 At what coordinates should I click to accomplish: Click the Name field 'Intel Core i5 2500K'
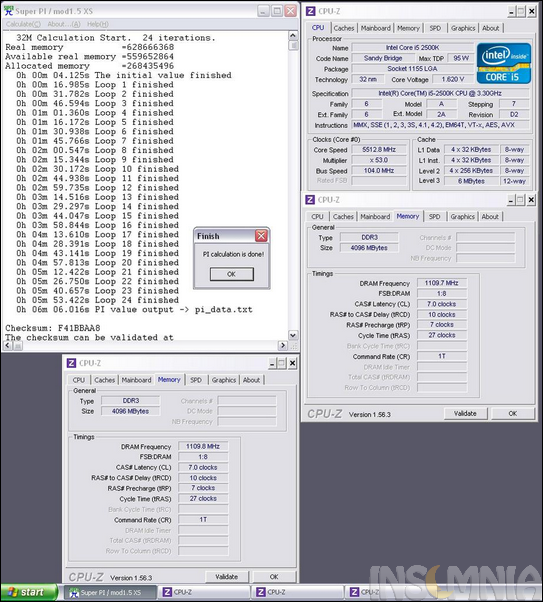coord(413,48)
